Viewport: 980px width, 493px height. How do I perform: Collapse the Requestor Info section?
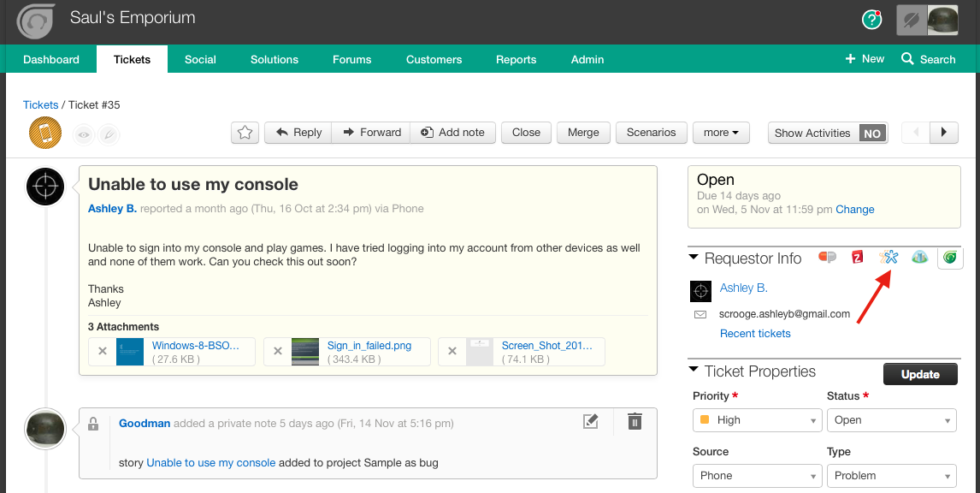(x=694, y=257)
